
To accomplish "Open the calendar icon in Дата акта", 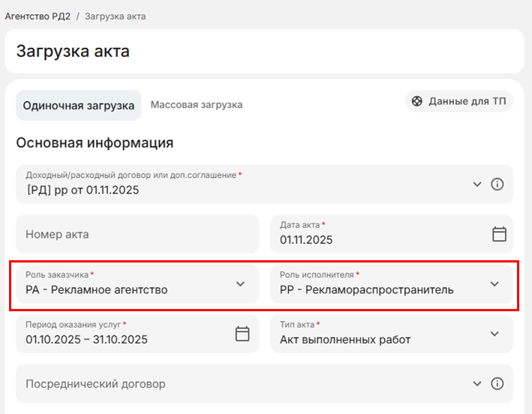I will (499, 234).
